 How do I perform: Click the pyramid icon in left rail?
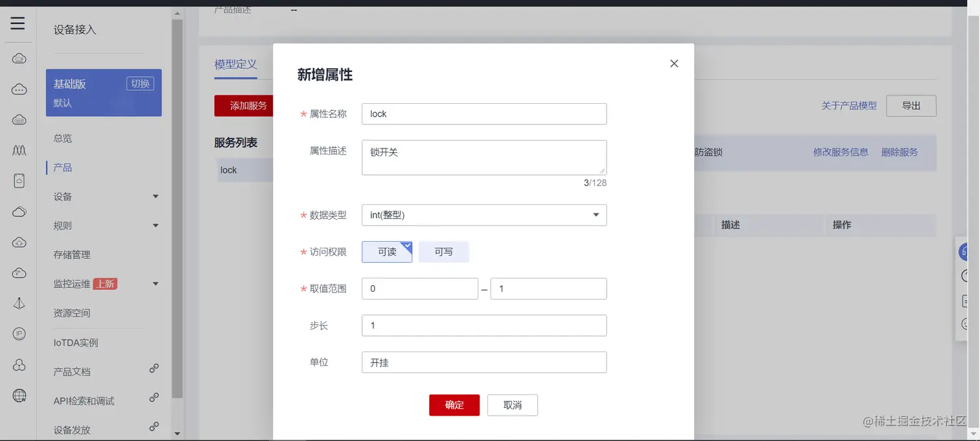(x=19, y=304)
